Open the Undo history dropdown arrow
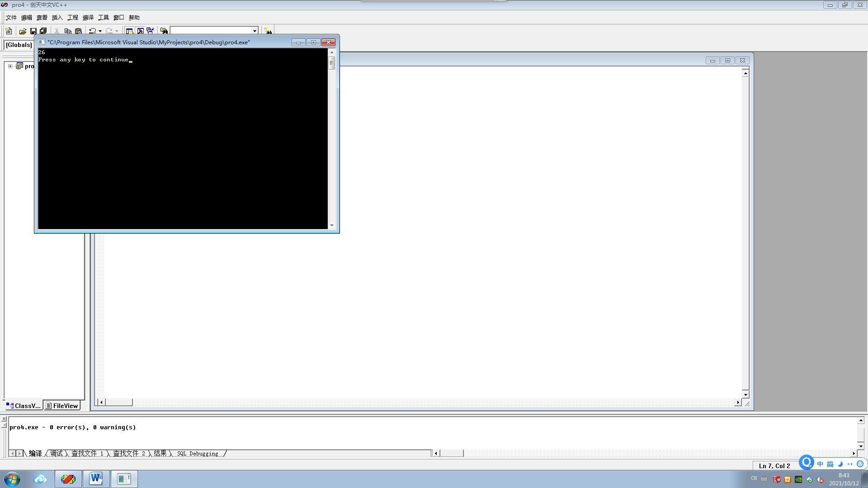Viewport: 868px width, 488px height. point(100,31)
